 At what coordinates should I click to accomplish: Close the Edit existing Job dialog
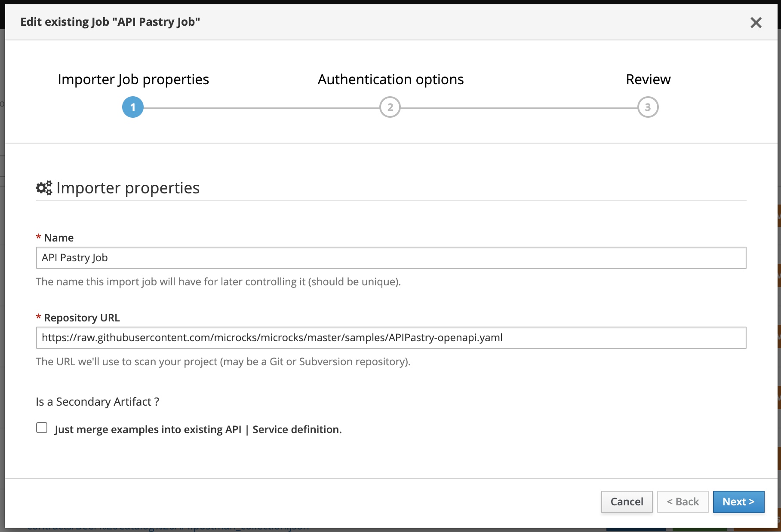[756, 23]
